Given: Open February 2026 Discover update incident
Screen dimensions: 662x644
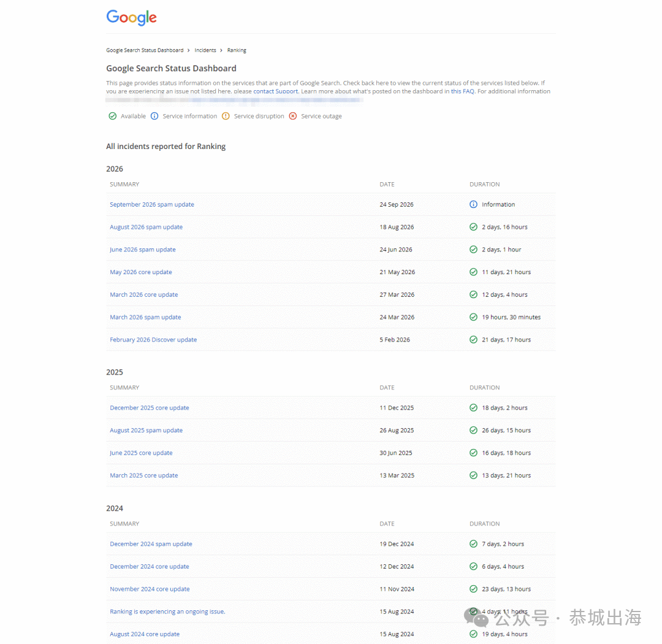Looking at the screenshot, I should pyautogui.click(x=153, y=340).
